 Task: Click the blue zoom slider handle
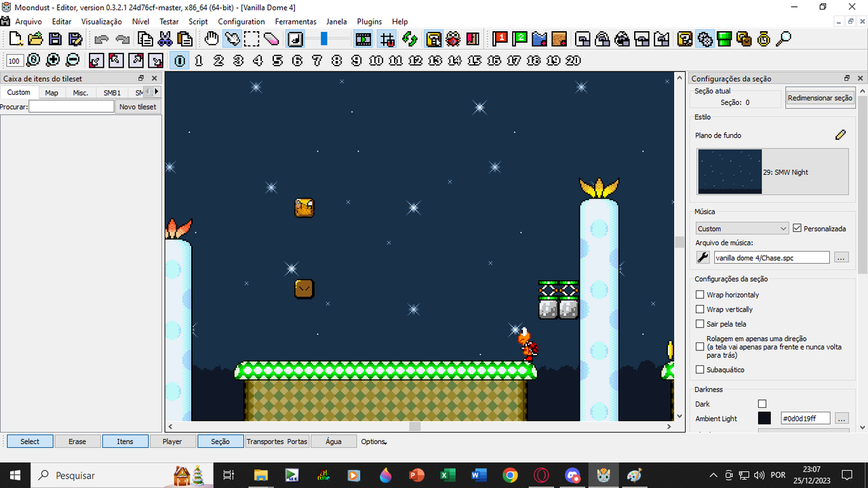[324, 39]
